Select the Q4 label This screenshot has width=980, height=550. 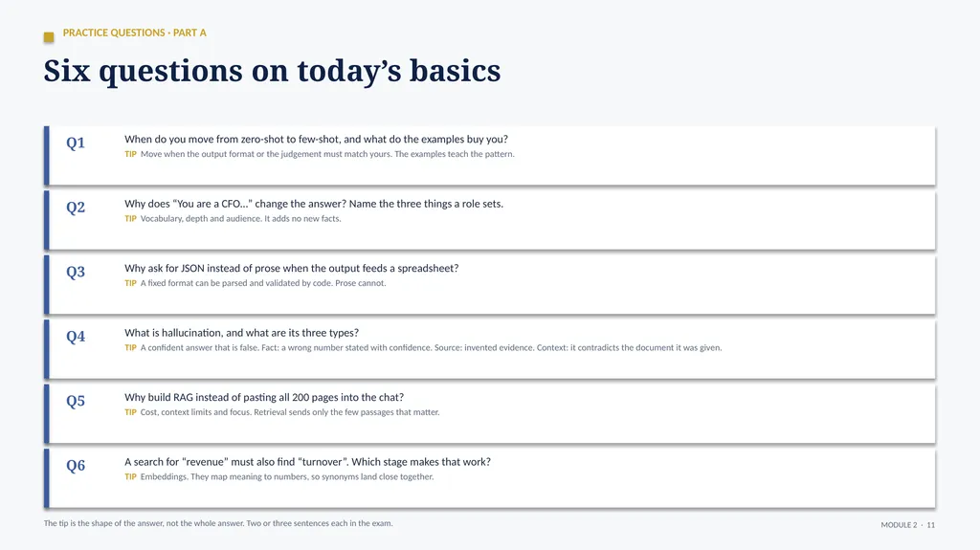click(x=76, y=337)
